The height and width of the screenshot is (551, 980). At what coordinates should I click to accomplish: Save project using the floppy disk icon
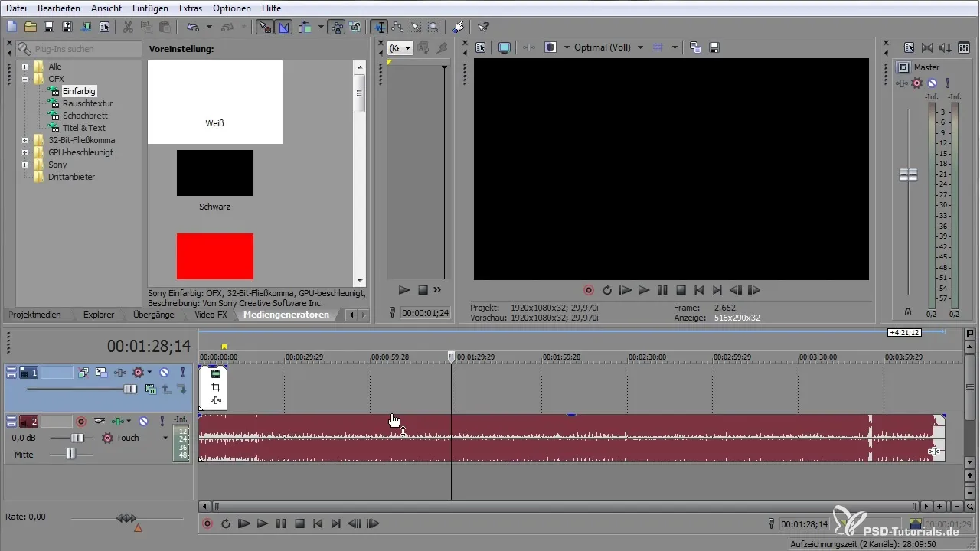pos(49,27)
